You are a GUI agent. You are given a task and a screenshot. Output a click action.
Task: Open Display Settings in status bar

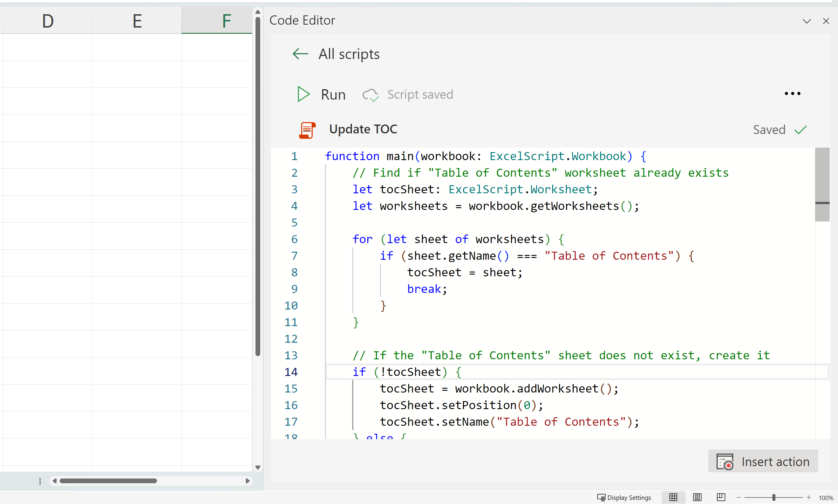(x=624, y=497)
